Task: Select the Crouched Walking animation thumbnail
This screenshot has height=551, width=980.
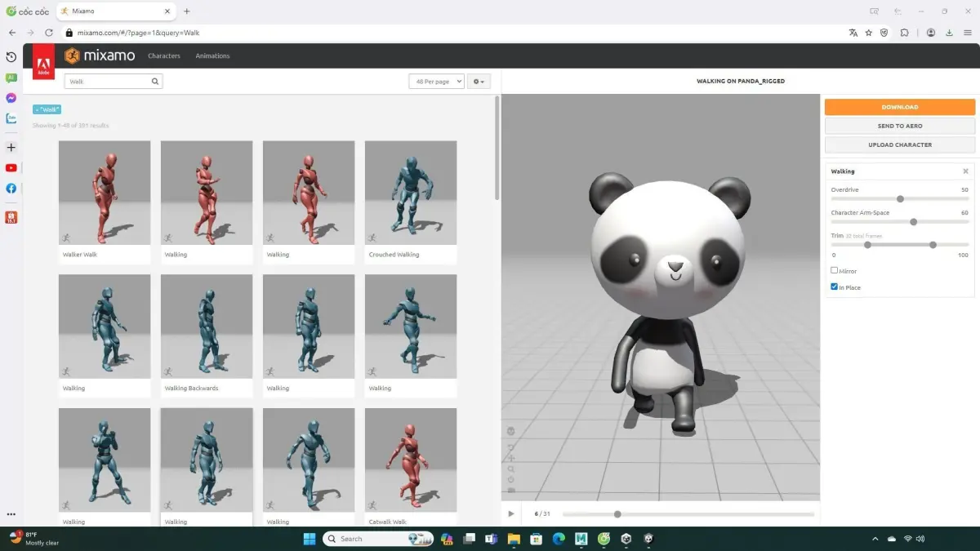Action: pos(411,193)
